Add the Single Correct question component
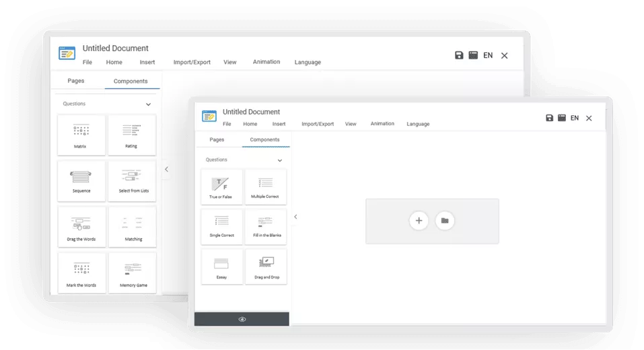The width and height of the screenshot is (644, 350). click(222, 227)
